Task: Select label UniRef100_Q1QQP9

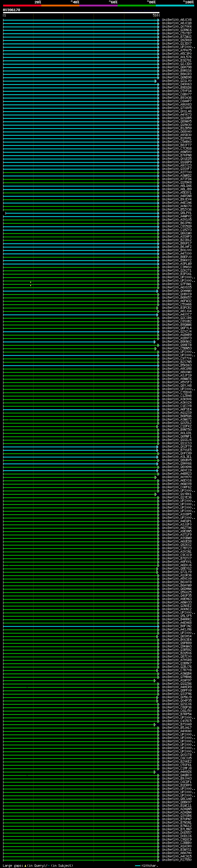Action: [x=177, y=162]
